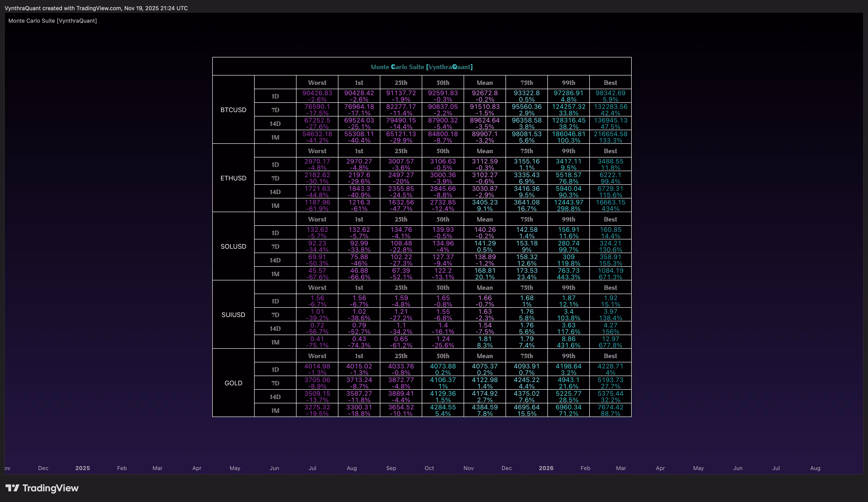Select the ETHUSD symbol cell
The width and height of the screenshot is (868, 502).
point(233,178)
